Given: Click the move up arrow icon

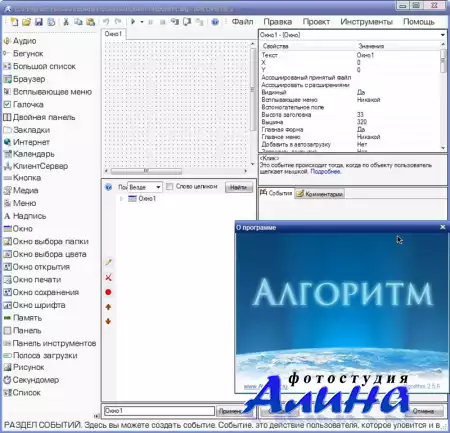Looking at the screenshot, I should [x=108, y=307].
